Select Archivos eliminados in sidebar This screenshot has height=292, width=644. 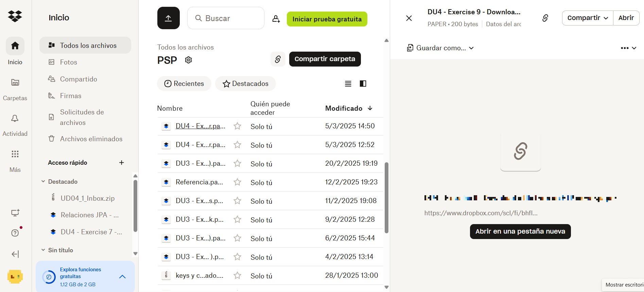91,139
